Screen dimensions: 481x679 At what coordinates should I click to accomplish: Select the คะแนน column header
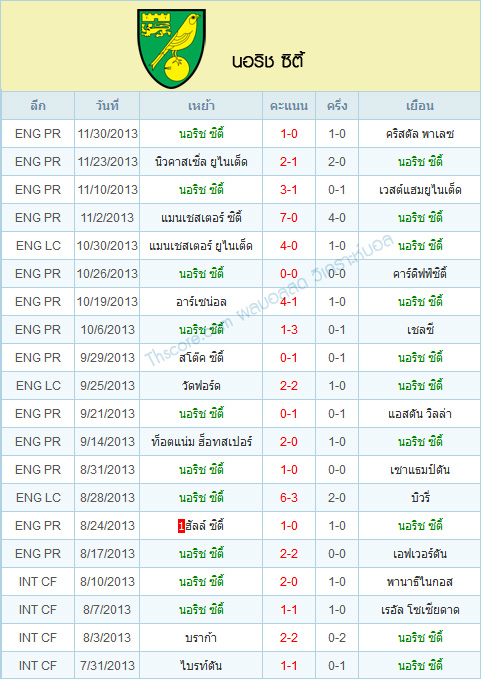tap(289, 106)
